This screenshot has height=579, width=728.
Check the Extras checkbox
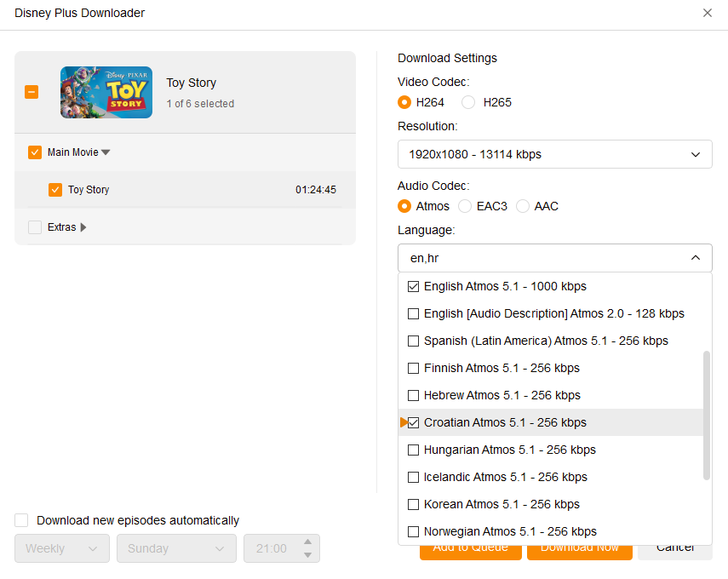click(35, 227)
